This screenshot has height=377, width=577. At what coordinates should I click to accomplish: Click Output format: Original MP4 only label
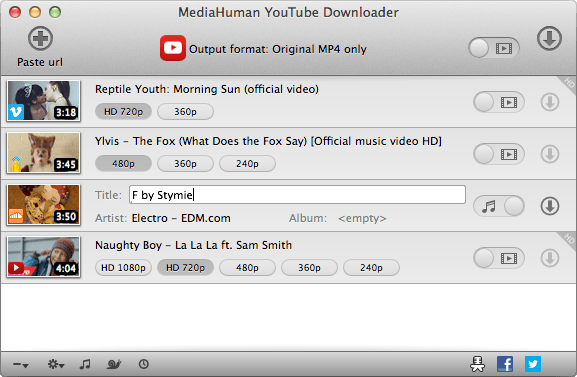278,49
